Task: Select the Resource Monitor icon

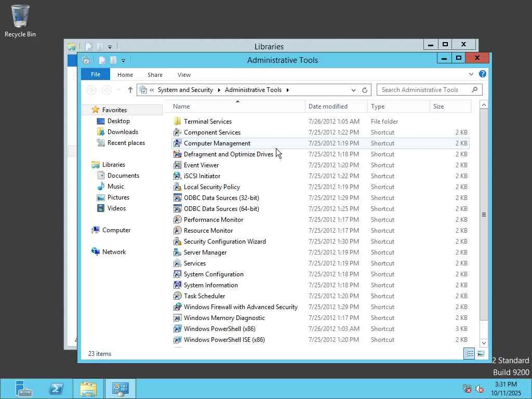Action: pyautogui.click(x=177, y=230)
